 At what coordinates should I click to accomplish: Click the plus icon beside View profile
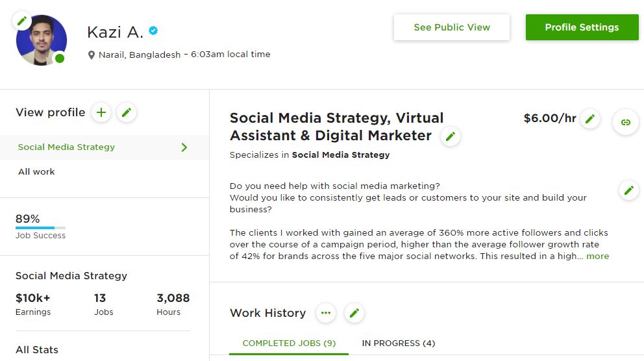[101, 113]
